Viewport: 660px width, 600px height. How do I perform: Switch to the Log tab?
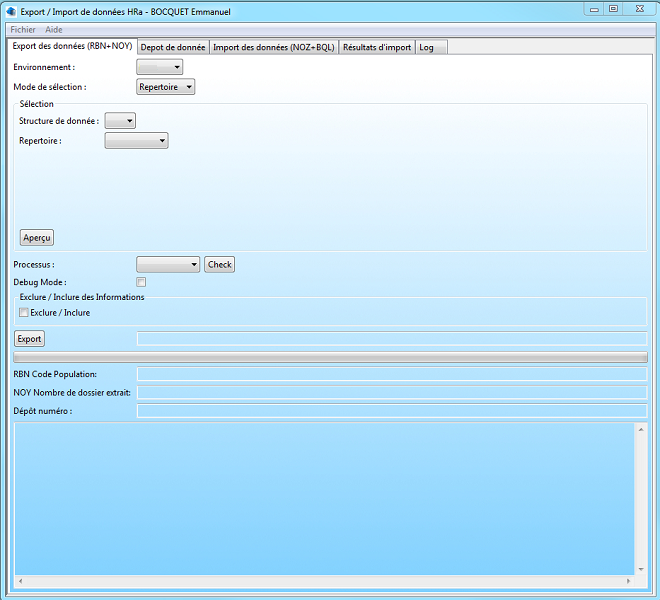pyautogui.click(x=427, y=47)
